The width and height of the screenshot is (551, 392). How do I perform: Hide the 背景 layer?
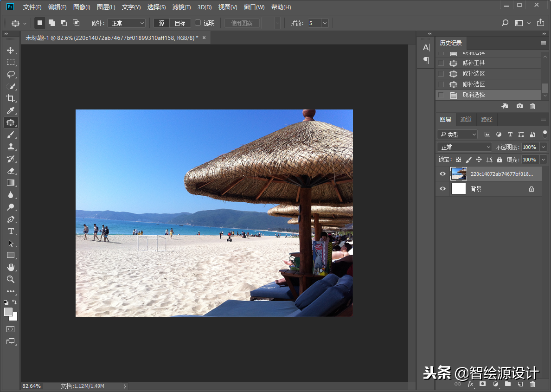click(x=442, y=189)
